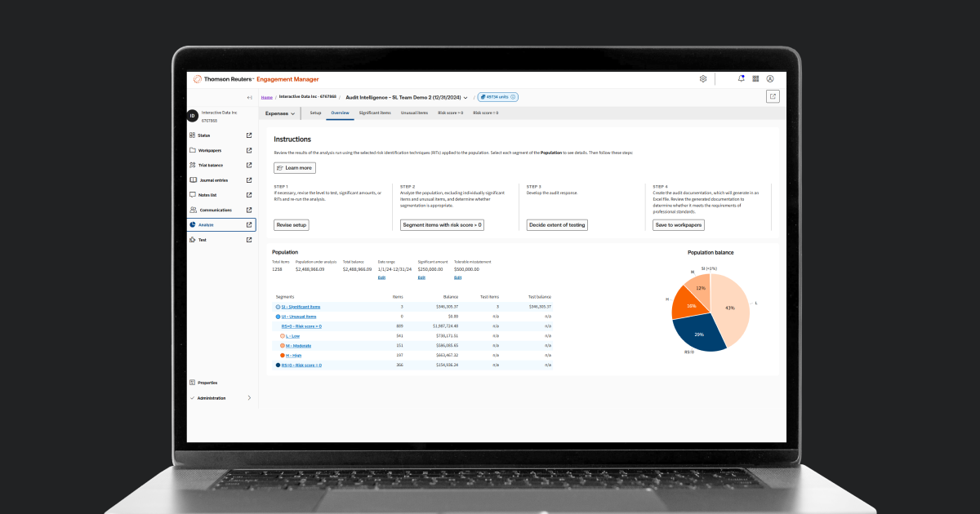Click the units badge in the breadcrumb bar
The width and height of the screenshot is (980, 514).
pos(498,97)
